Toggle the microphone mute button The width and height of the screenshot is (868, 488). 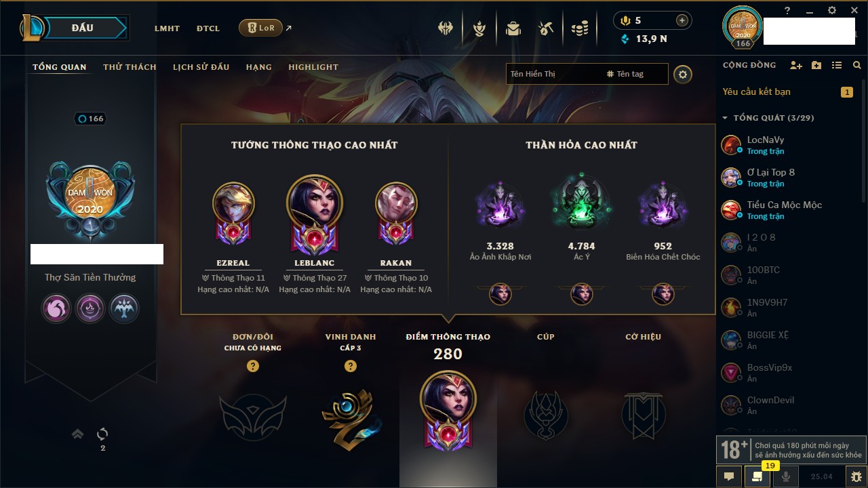click(786, 476)
